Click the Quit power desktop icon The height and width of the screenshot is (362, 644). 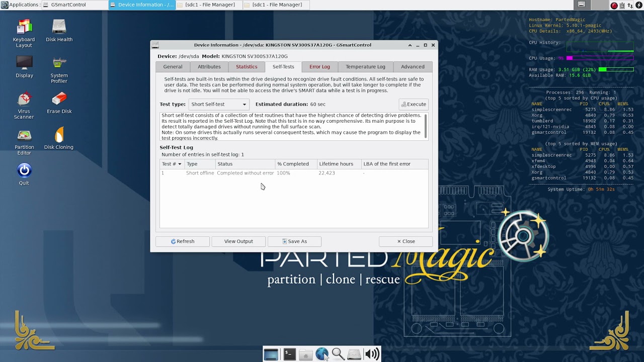[x=24, y=174]
